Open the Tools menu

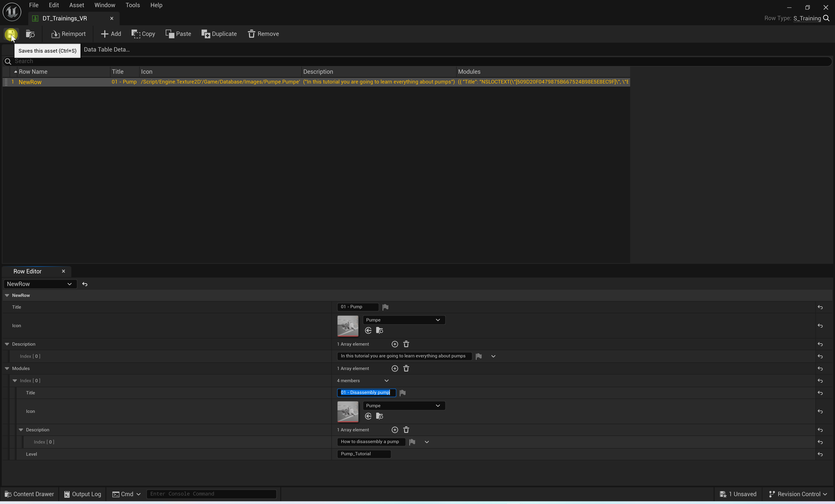132,5
